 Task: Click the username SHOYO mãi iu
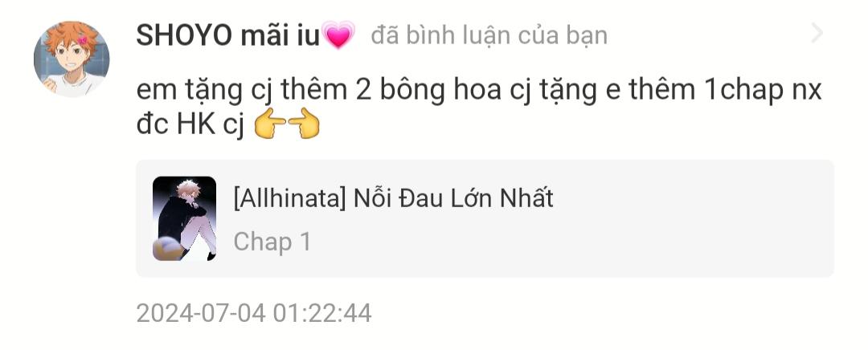pyautogui.click(x=228, y=36)
